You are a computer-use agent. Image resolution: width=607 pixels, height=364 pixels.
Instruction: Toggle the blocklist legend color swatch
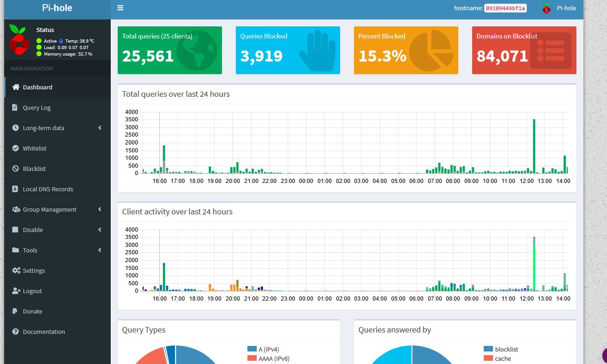[488, 349]
